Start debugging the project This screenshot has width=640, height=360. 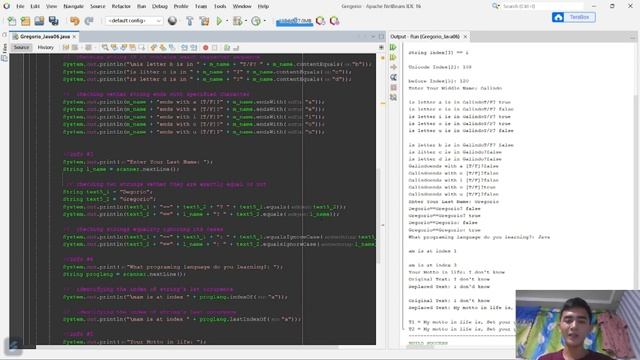(x=237, y=21)
